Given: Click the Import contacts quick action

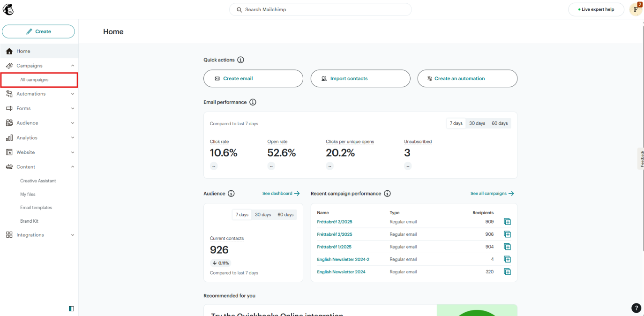Looking at the screenshot, I should (360, 79).
